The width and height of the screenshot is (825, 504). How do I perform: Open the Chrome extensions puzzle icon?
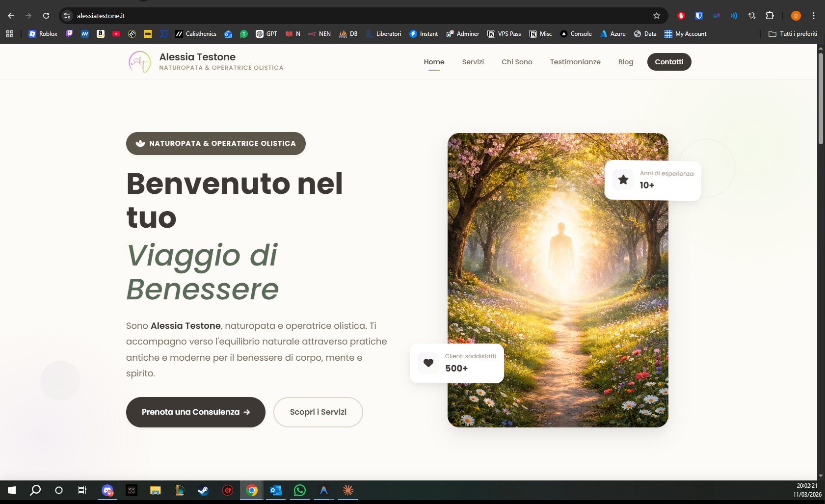click(770, 16)
